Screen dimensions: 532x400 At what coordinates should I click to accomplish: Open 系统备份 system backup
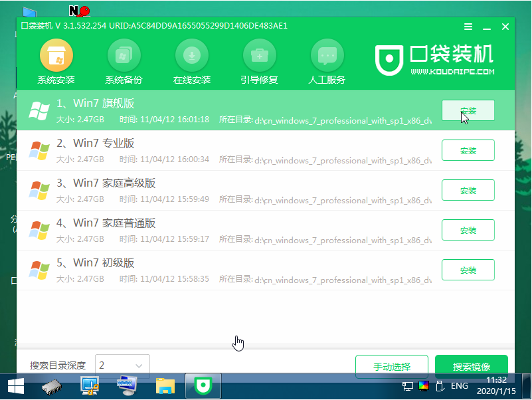click(124, 56)
